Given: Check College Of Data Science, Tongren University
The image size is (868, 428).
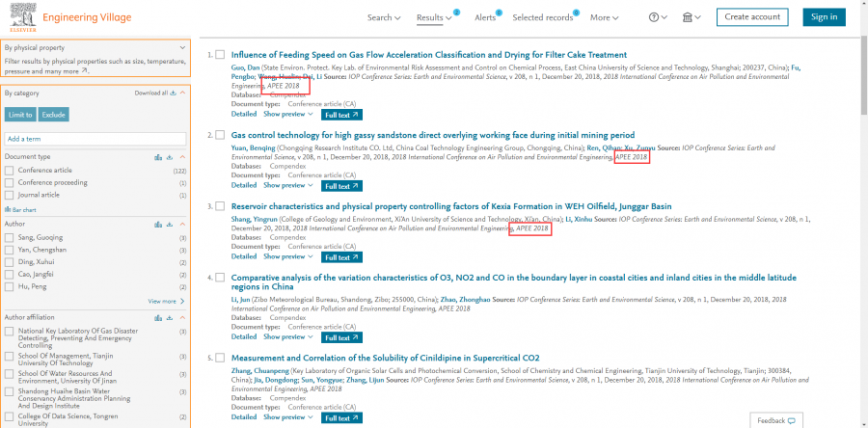Looking at the screenshot, I should tap(9, 416).
